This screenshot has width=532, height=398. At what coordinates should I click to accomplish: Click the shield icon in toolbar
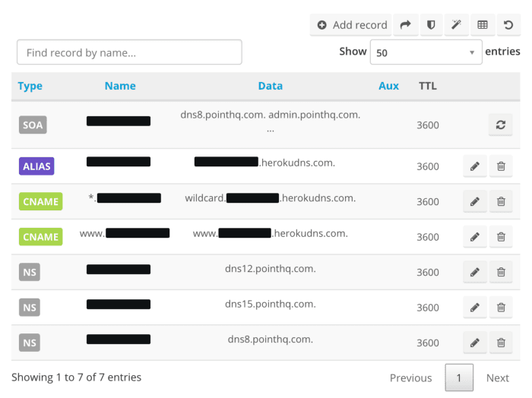tap(431, 25)
